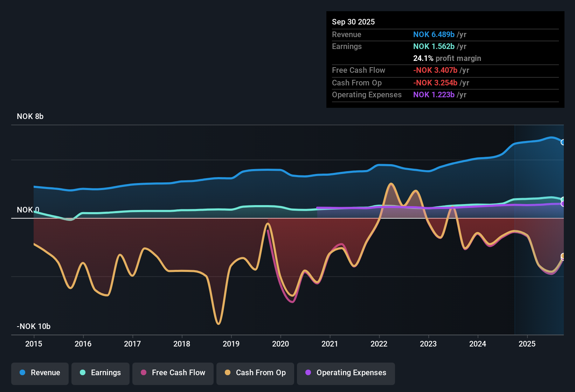The height and width of the screenshot is (392, 575).
Task: Click the purple Operating Expenses dot icon
Action: [x=308, y=373]
